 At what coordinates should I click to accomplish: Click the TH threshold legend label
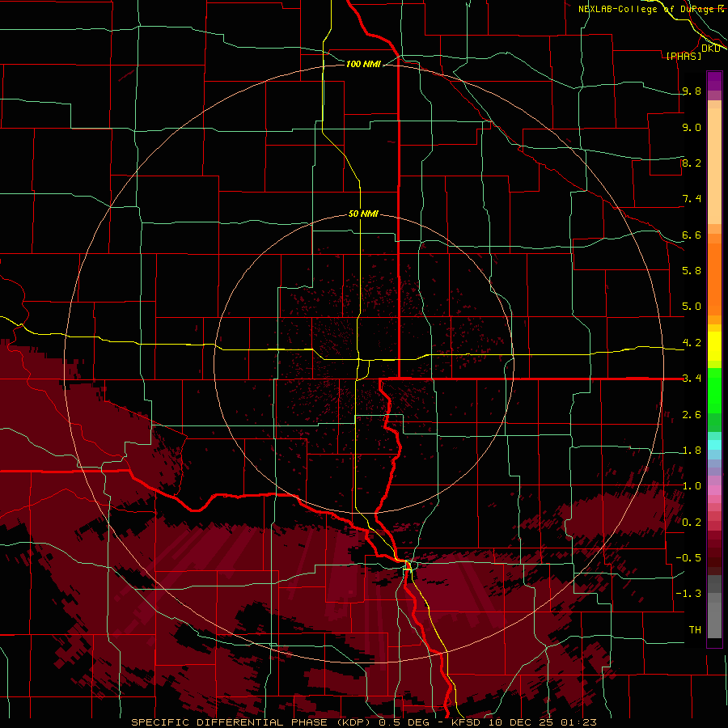pos(695,630)
